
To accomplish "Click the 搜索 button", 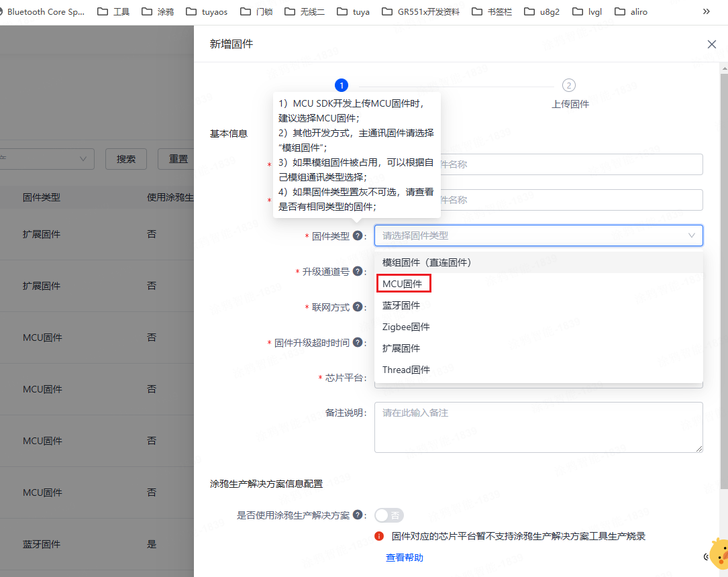I will tap(126, 159).
